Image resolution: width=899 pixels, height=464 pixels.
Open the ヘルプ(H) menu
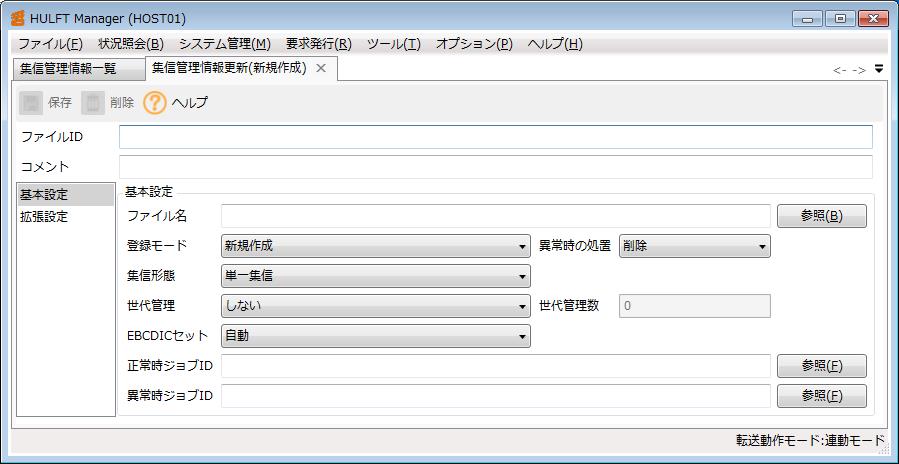click(555, 44)
